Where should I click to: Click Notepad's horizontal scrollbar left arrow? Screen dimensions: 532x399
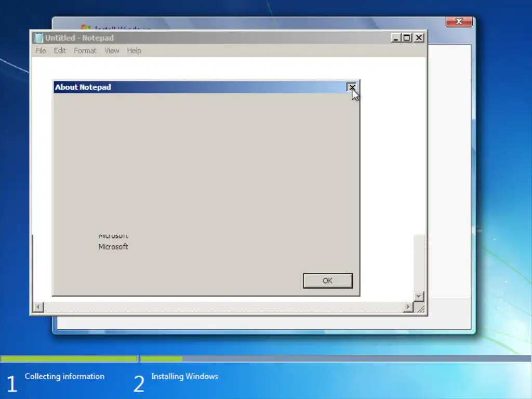pos(38,307)
